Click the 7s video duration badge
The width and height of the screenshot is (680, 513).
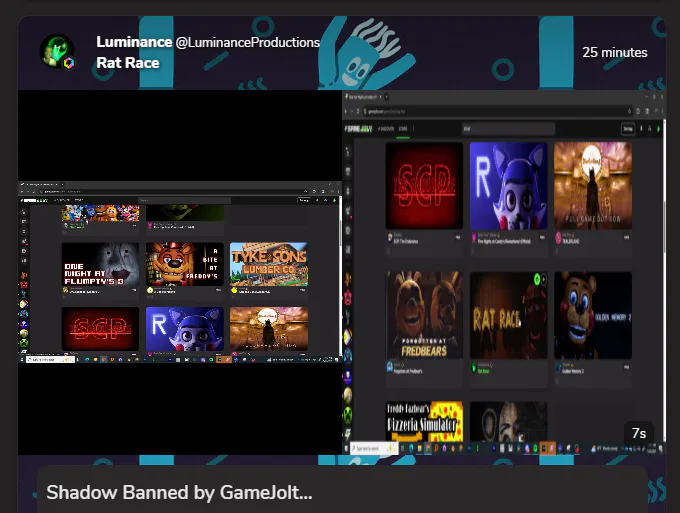click(x=639, y=433)
